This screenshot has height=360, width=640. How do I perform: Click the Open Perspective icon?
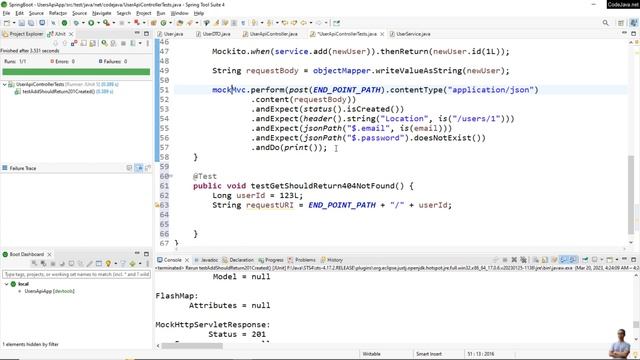[x=621, y=23]
